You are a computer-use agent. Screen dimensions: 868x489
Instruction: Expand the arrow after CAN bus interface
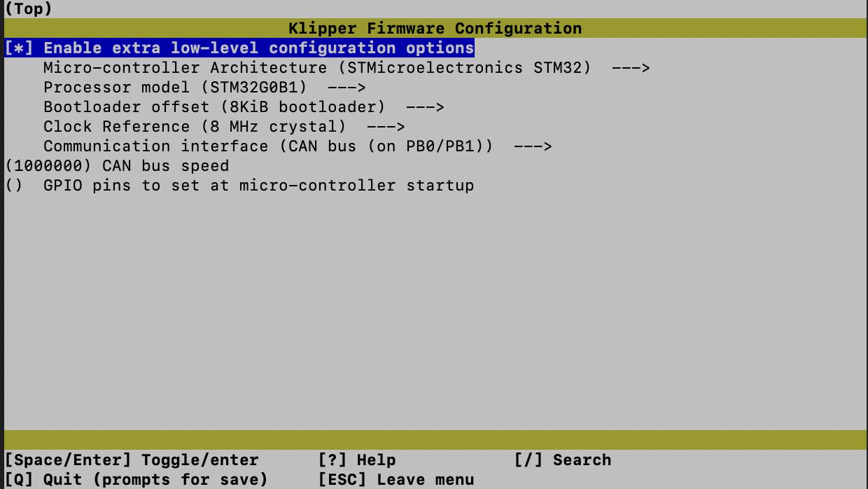pos(533,146)
